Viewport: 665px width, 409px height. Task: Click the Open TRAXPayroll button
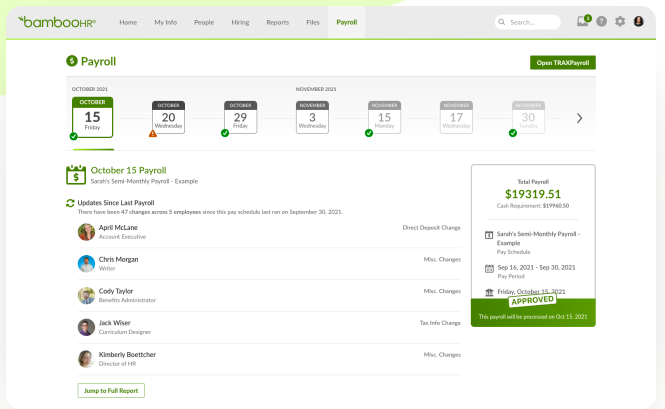click(563, 62)
